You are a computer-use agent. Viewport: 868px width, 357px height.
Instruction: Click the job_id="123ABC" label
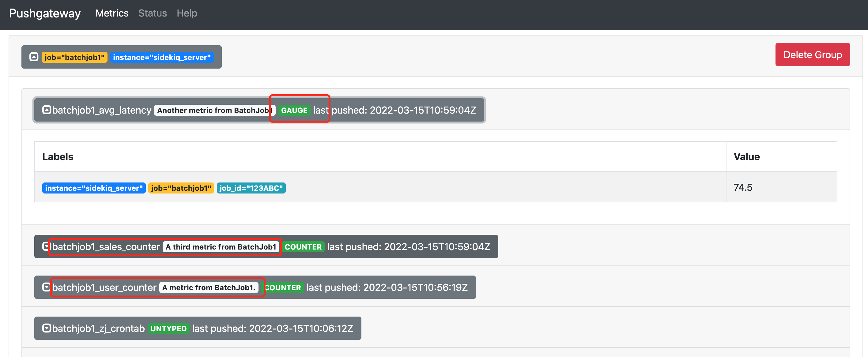[x=251, y=188]
